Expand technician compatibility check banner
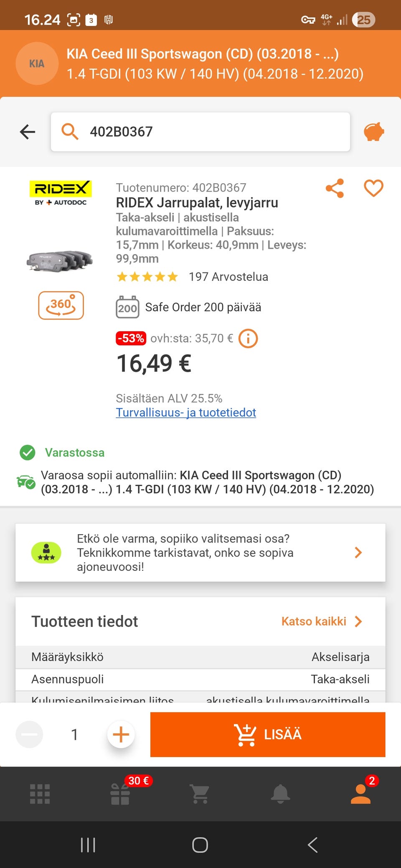 [200, 553]
